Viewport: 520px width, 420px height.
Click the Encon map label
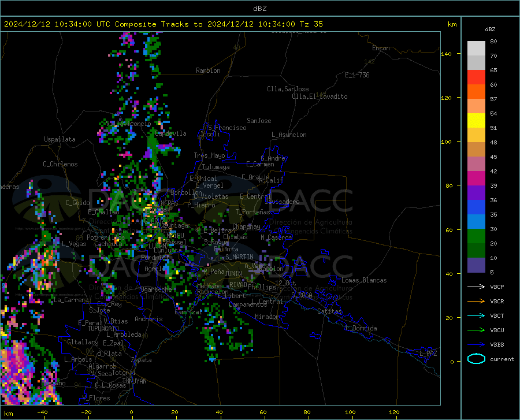pyautogui.click(x=381, y=48)
